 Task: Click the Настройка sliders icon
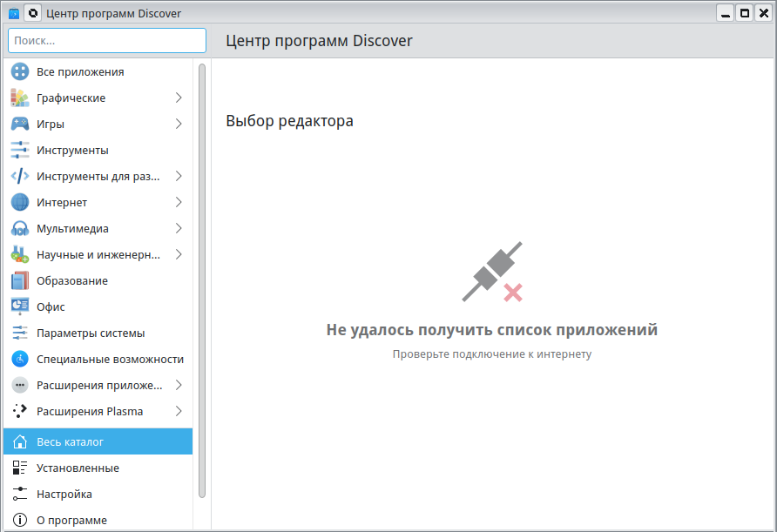(20, 494)
